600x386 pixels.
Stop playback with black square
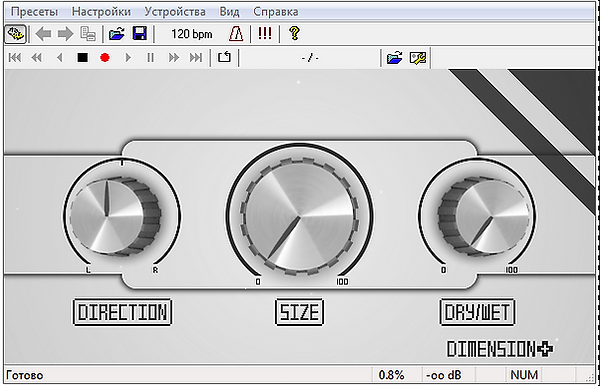click(82, 58)
